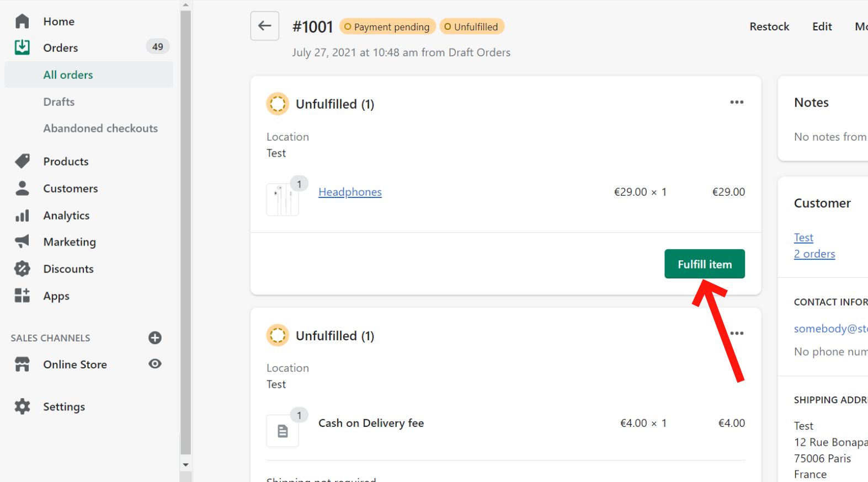Open the kebab menu on the second Unfulfilled card
The image size is (868, 482).
tap(737, 333)
